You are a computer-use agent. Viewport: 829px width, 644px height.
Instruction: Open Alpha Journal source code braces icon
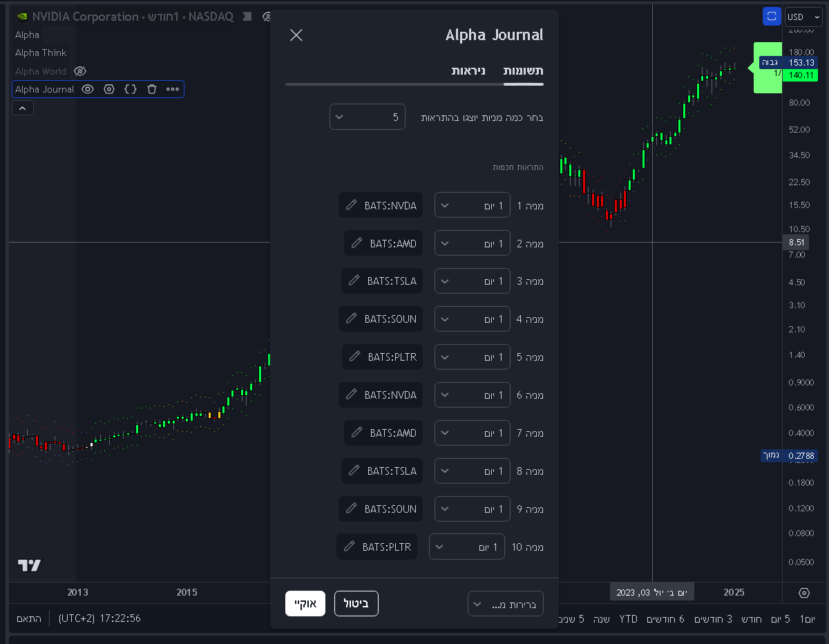(131, 89)
